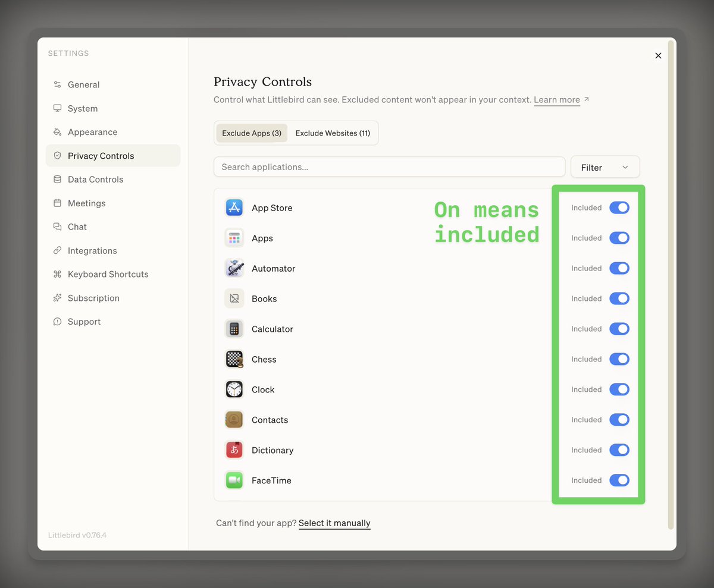Click the General sliders icon in sidebar

pyautogui.click(x=57, y=84)
